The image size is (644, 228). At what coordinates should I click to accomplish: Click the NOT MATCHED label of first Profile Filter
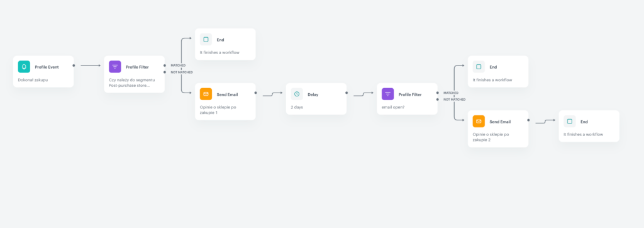[x=182, y=72]
